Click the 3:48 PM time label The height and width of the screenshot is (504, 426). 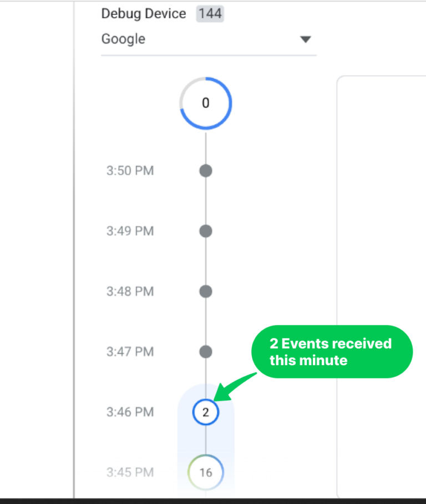(x=130, y=291)
